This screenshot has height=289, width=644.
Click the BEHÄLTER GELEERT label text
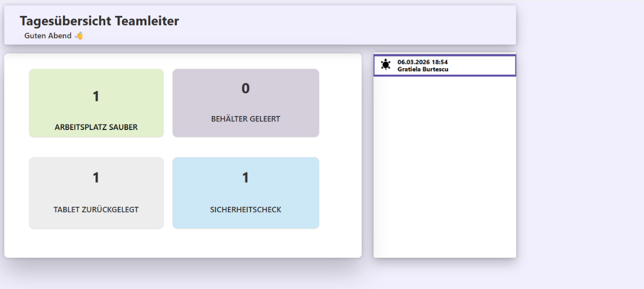[x=245, y=118]
